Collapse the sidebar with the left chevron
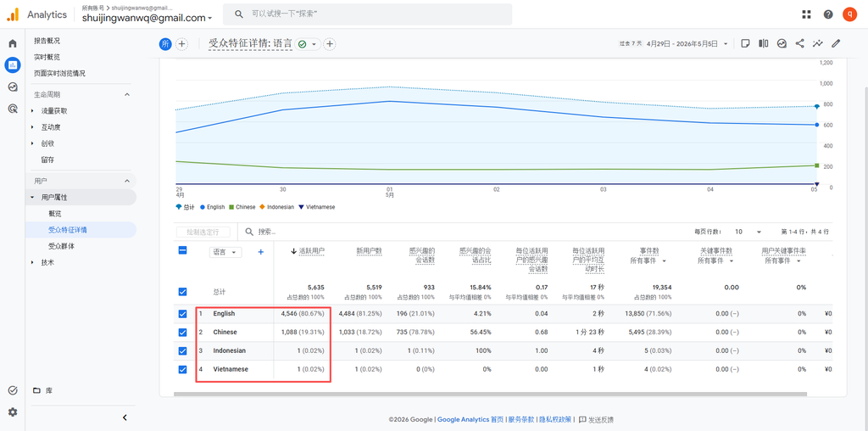The height and width of the screenshot is (431, 868). pos(125,417)
